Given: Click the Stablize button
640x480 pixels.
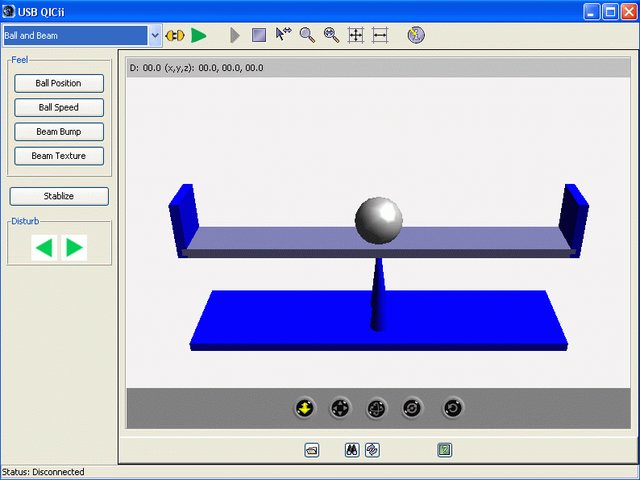Looking at the screenshot, I should [x=59, y=196].
